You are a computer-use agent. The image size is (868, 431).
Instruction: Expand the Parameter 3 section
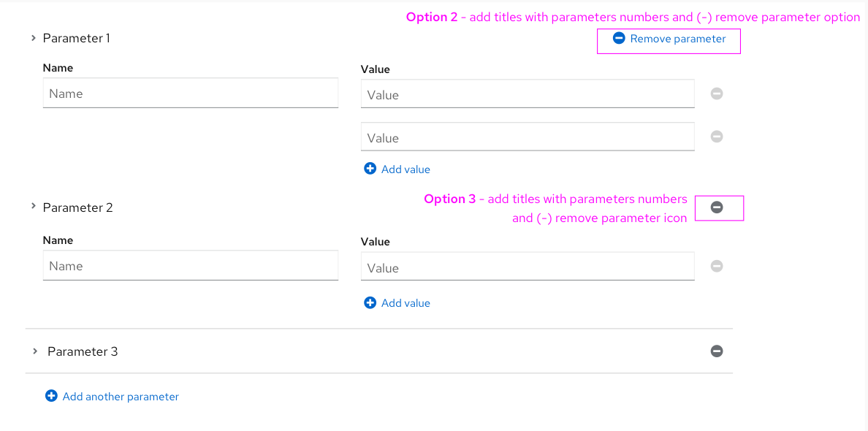(x=35, y=351)
